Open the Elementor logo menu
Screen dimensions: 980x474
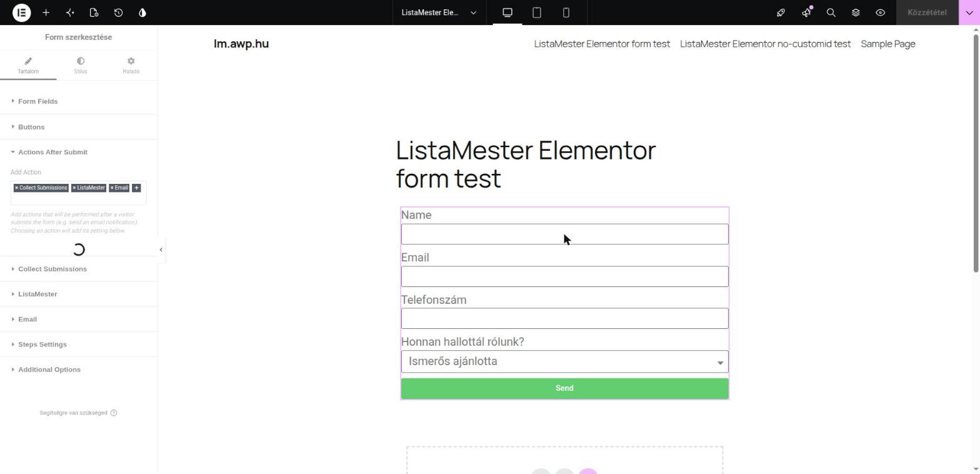[21, 13]
